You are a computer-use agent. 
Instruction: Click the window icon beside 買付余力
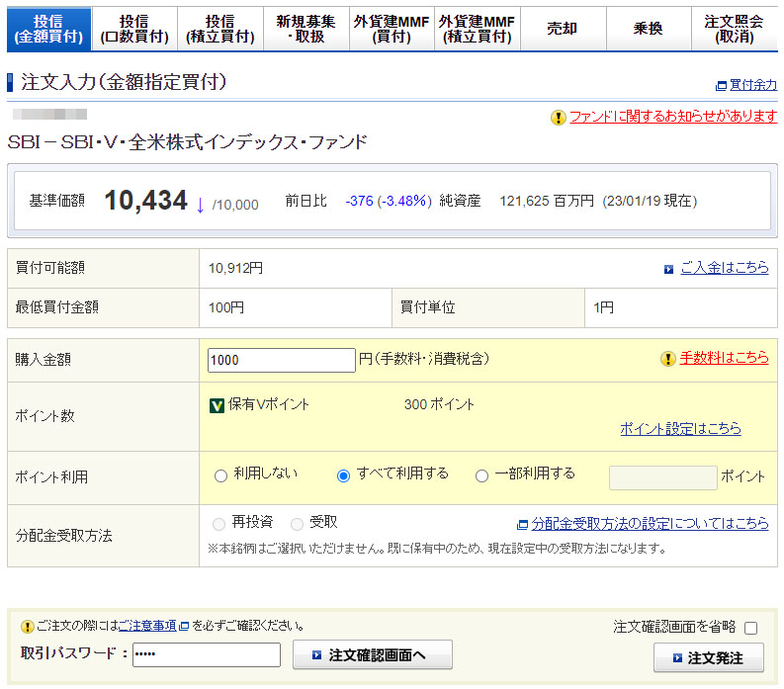(x=721, y=86)
